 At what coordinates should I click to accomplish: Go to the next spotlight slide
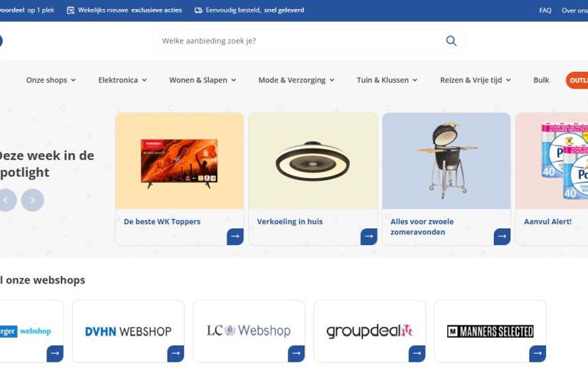pos(32,201)
